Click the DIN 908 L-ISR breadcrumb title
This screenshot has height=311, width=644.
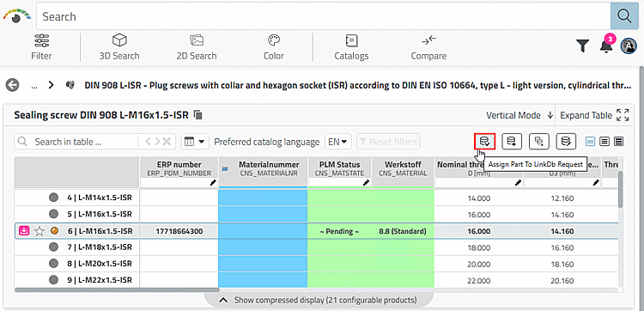[357, 85]
